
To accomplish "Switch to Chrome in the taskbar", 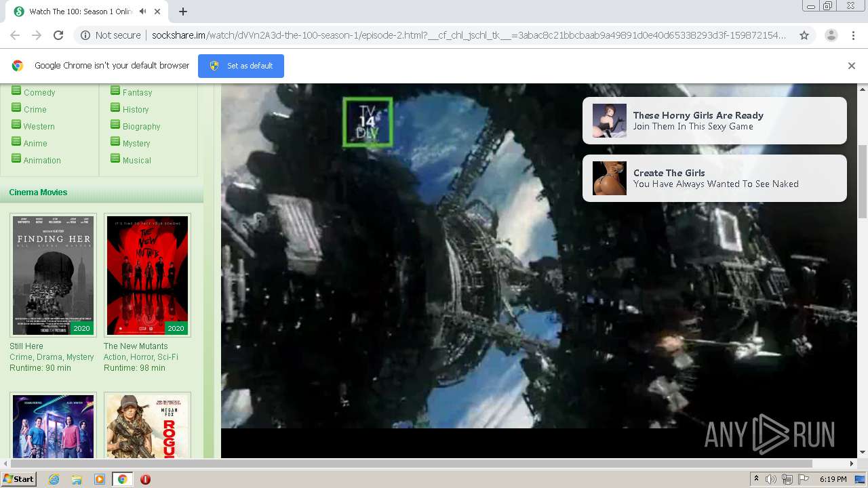I will point(122,479).
